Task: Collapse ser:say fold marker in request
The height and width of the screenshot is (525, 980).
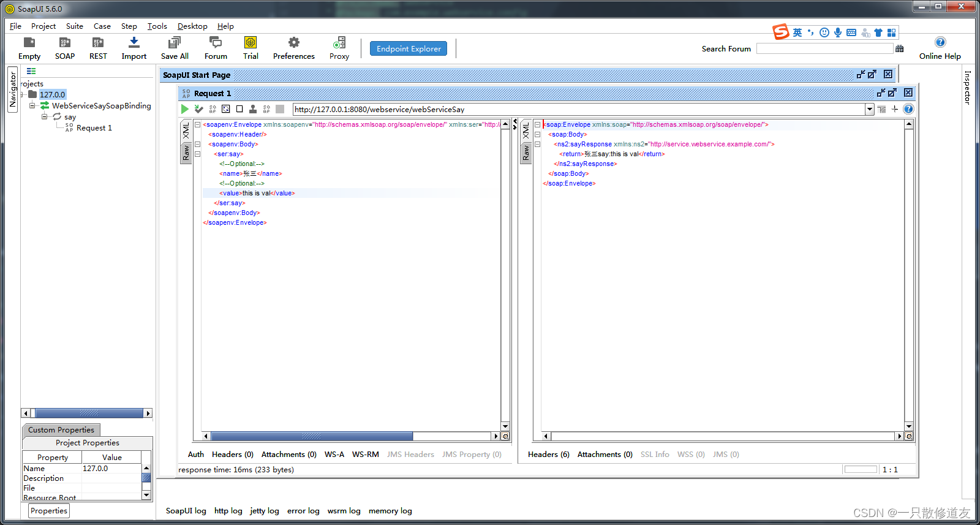Action: point(198,154)
